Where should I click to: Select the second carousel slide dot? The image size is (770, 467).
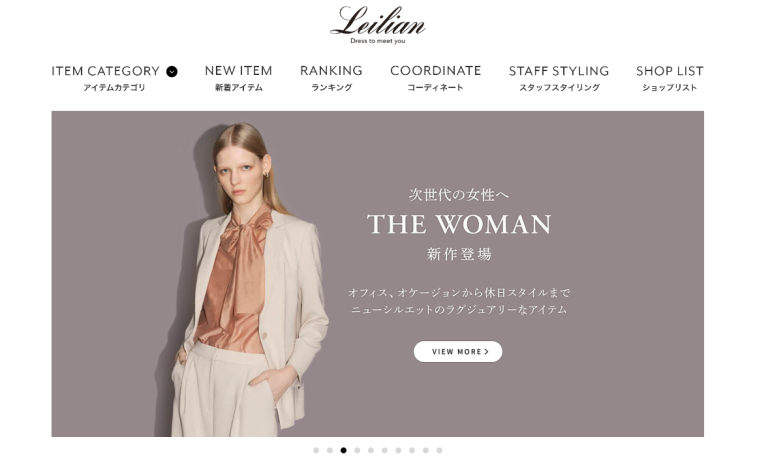click(x=330, y=450)
